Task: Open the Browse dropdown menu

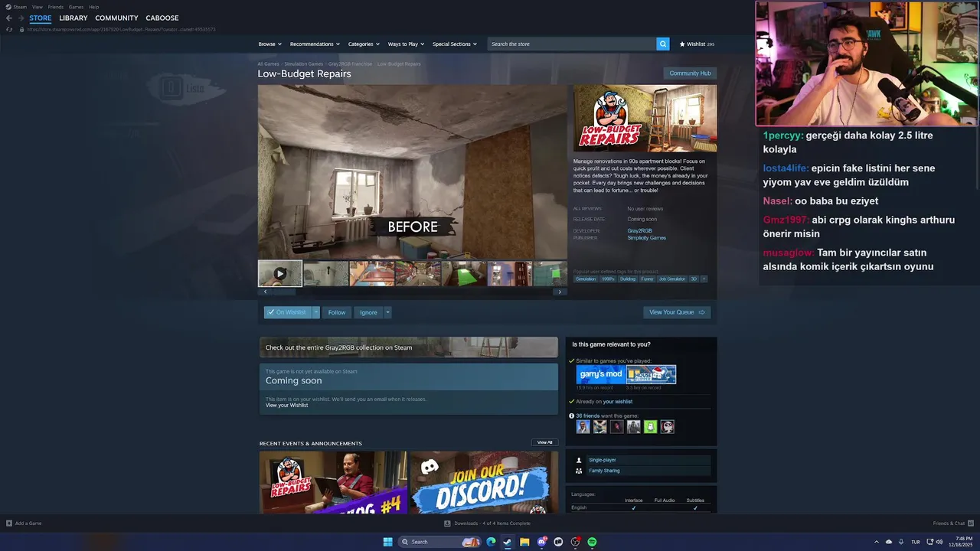Action: pos(269,44)
